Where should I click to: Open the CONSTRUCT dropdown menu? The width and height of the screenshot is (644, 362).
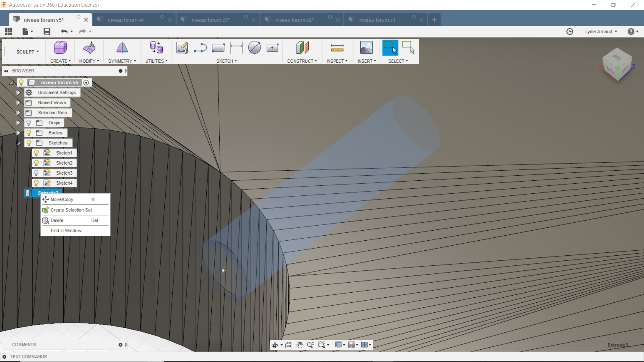[x=302, y=61]
